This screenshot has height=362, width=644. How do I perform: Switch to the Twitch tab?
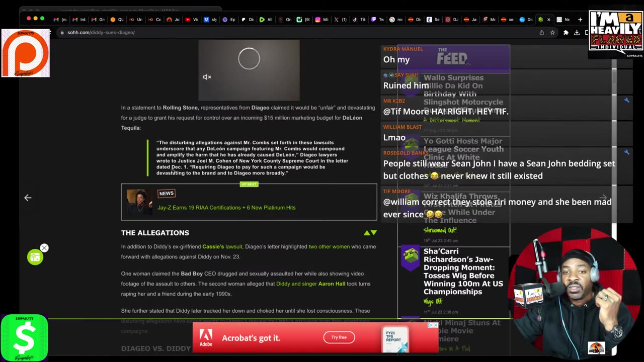378,20
